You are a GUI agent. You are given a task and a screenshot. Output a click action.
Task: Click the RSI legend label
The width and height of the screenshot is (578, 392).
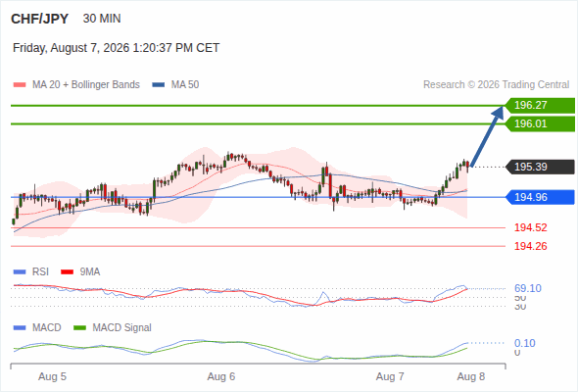(40, 272)
